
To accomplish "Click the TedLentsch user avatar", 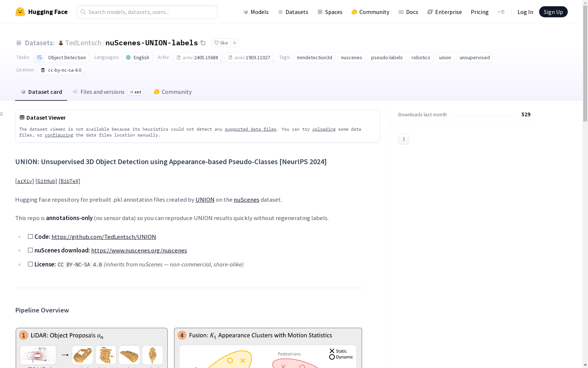I will pyautogui.click(x=61, y=43).
